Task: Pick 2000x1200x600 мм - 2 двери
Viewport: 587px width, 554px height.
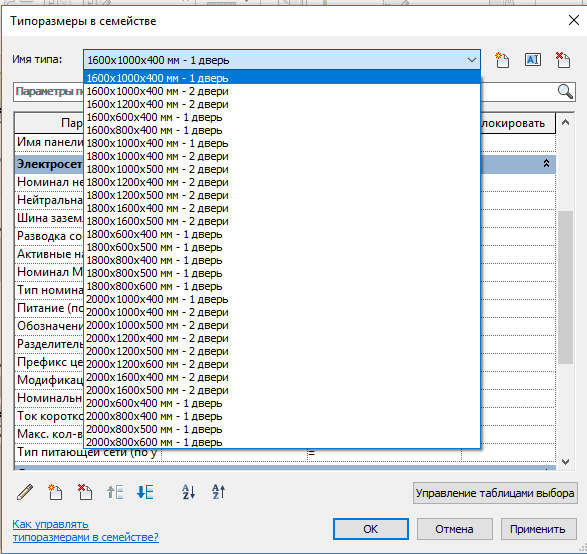Action: [282, 364]
